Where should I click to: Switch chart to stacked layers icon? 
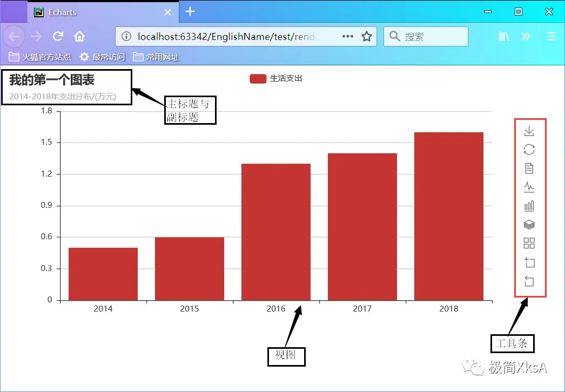(x=529, y=225)
